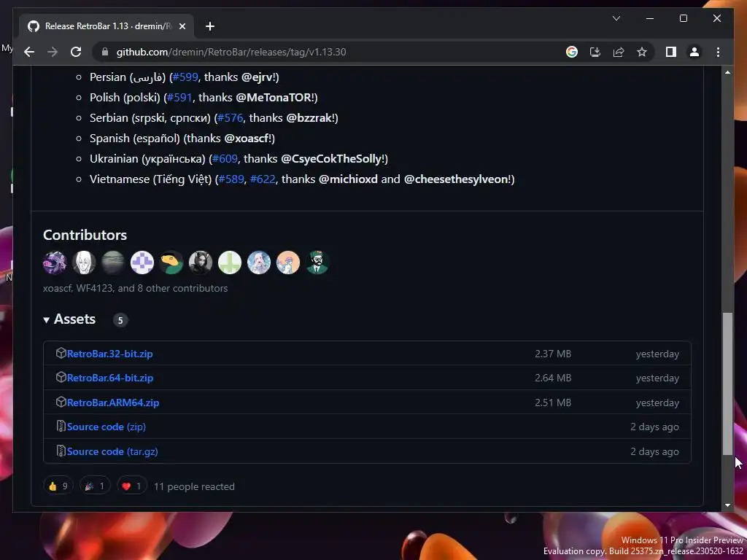747x560 pixels.
Task: Click the Assets count badge 5
Action: [x=120, y=320]
